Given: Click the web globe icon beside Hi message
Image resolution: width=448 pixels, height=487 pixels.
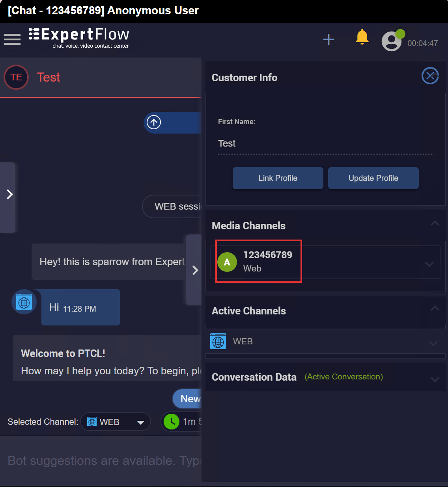Looking at the screenshot, I should (24, 302).
